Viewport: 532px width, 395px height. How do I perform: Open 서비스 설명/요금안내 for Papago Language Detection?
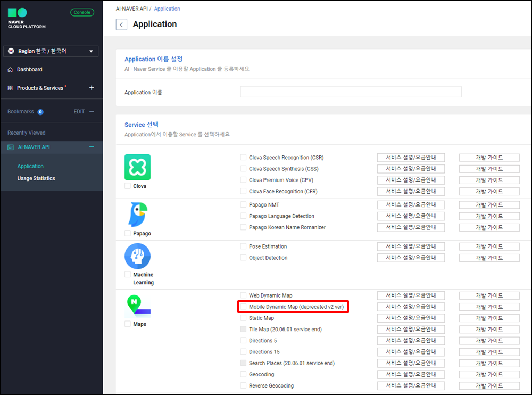click(411, 216)
